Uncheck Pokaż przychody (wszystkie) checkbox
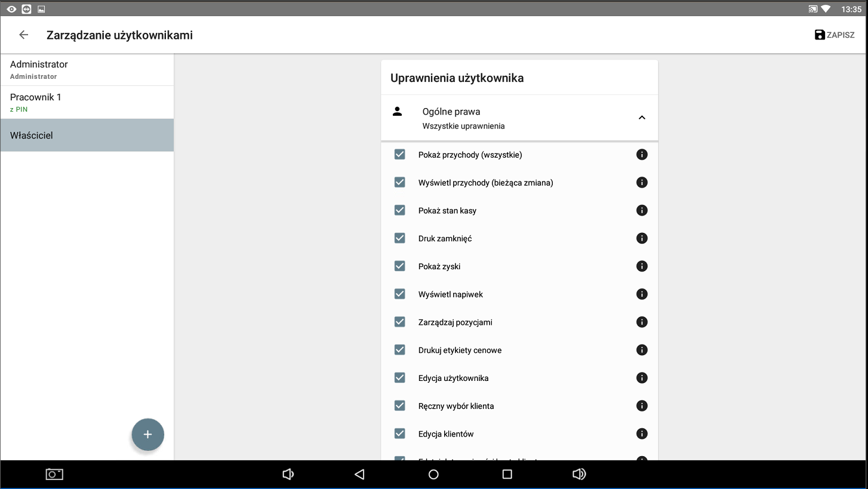The height and width of the screenshot is (489, 868). coord(400,155)
